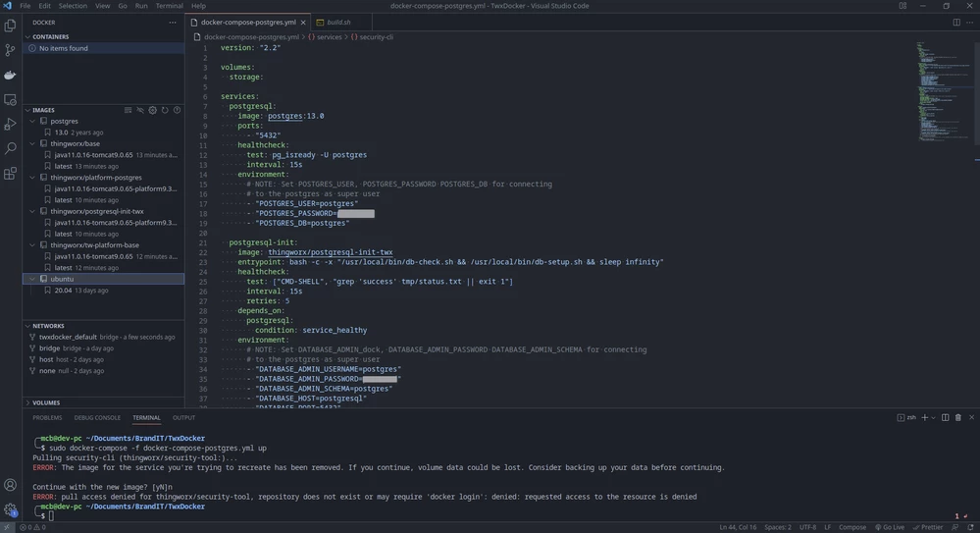Screen dimensions: 980x533
Task: Close the docker-compose-postgres.yml tab
Action: coord(303,23)
